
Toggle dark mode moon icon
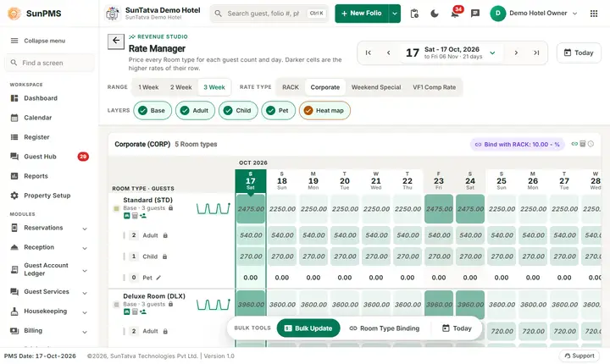(434, 14)
